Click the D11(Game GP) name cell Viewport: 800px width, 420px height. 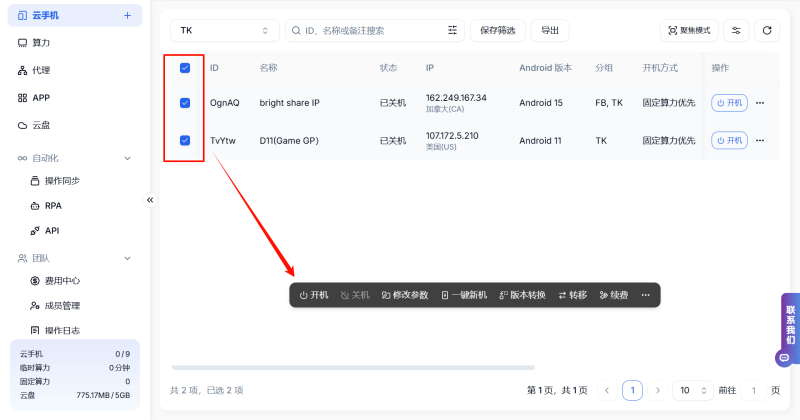[x=289, y=140]
